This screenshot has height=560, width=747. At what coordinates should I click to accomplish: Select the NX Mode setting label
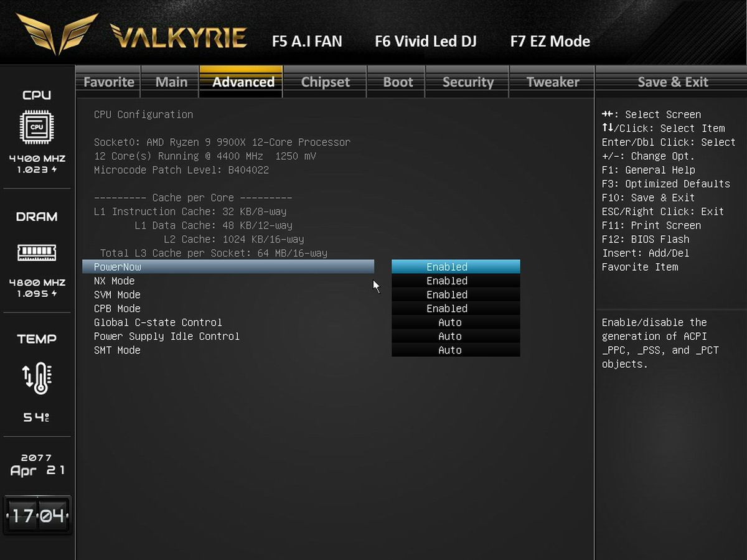(114, 281)
